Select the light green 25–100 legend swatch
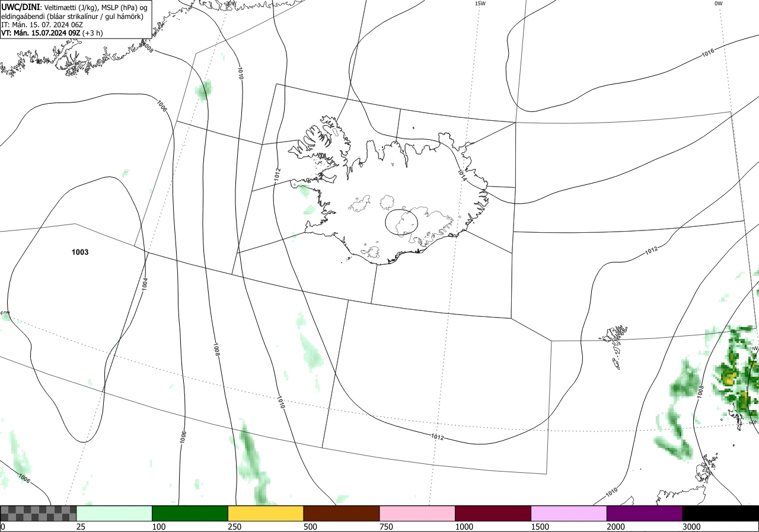 coord(114,513)
